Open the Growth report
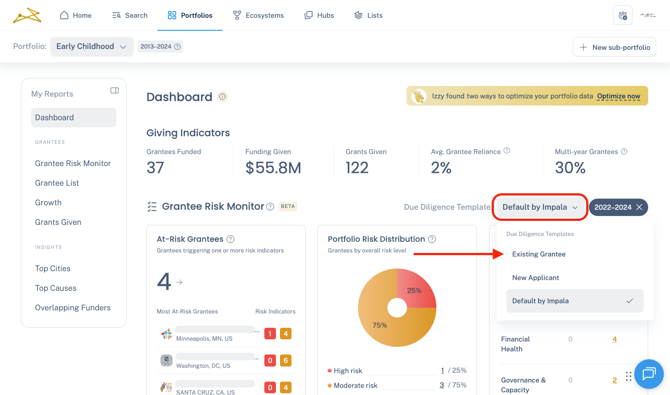Screen dimensions: 670x395 [x=48, y=203]
